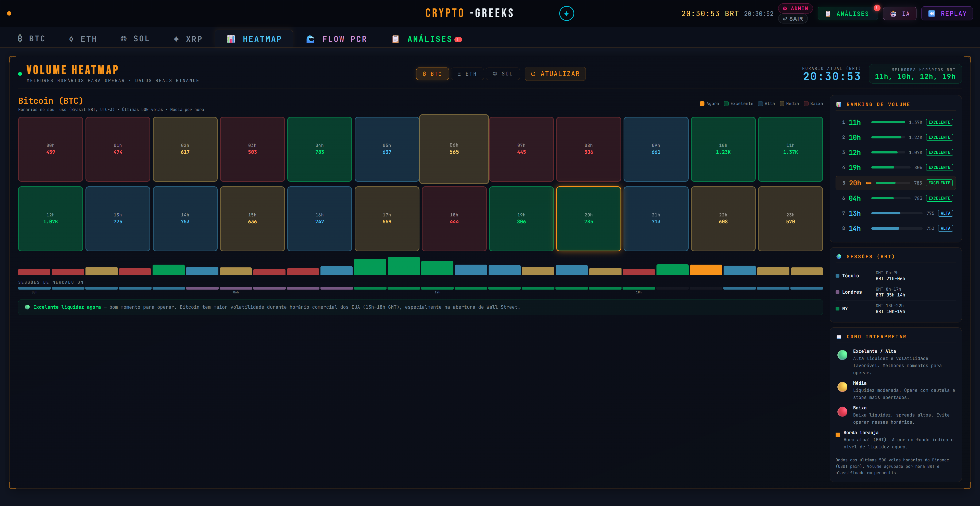Screen dimensions: 980x506
Task: Click the 00h heatmap cell with 459
Action: (x=51, y=149)
